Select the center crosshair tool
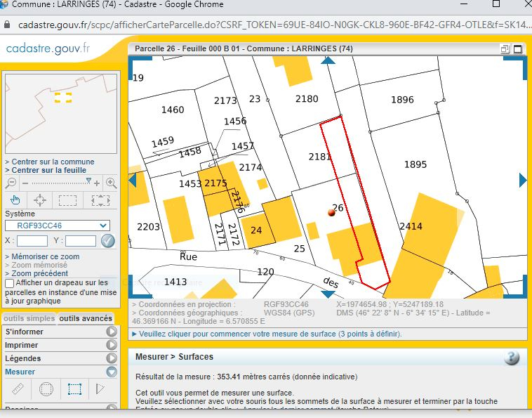The width and height of the screenshot is (532, 418). (40, 200)
